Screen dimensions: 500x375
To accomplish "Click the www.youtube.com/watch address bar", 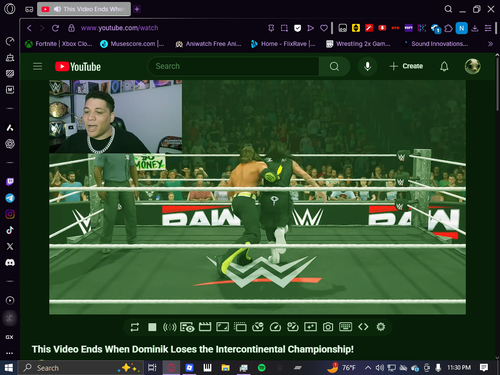I will (x=119, y=28).
